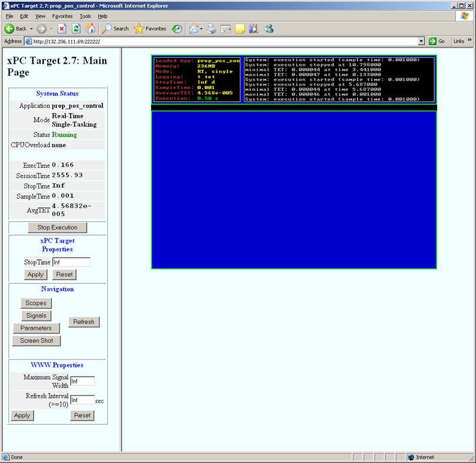
Task: Click the Edit page icon
Action: point(226,29)
